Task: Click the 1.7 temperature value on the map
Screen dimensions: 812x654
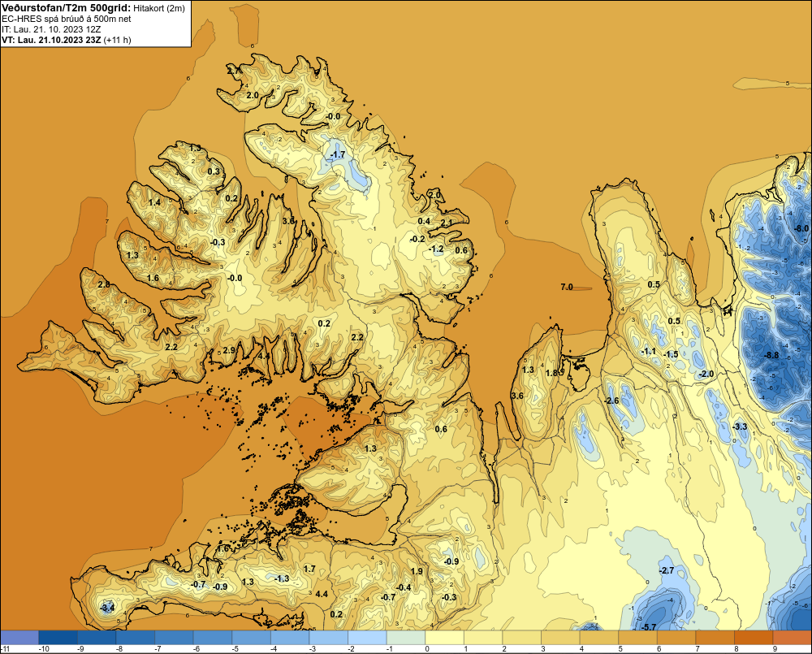Action: click(x=309, y=569)
